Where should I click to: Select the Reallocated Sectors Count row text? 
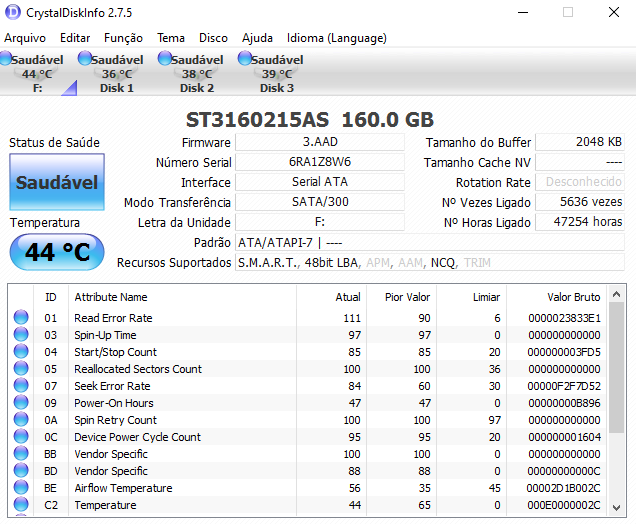(x=138, y=369)
